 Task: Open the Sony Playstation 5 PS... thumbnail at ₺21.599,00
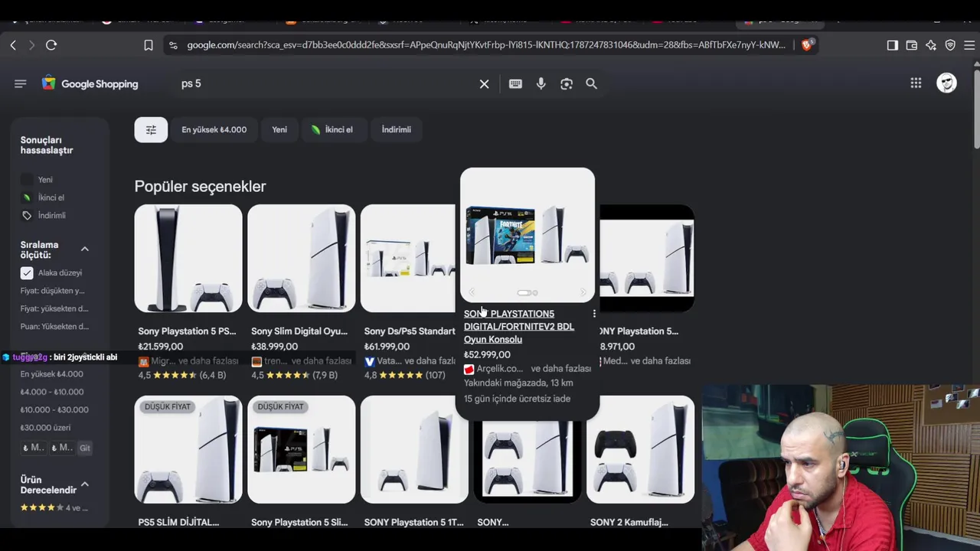pos(188,258)
